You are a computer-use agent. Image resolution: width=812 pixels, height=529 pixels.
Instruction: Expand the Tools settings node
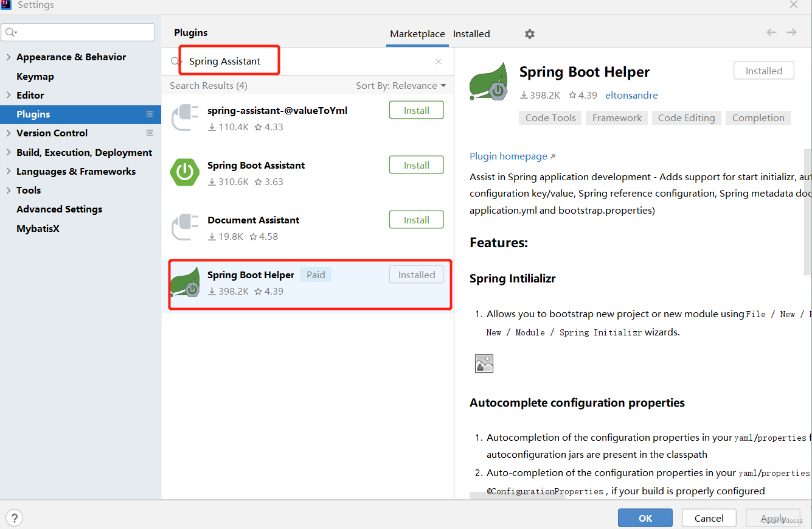pyautogui.click(x=8, y=190)
